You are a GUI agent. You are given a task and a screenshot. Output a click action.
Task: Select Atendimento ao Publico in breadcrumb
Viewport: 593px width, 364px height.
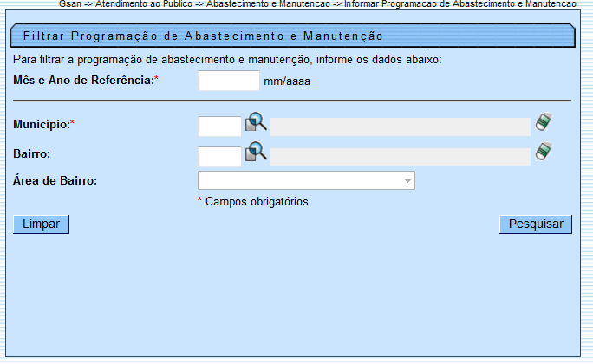pyautogui.click(x=144, y=4)
